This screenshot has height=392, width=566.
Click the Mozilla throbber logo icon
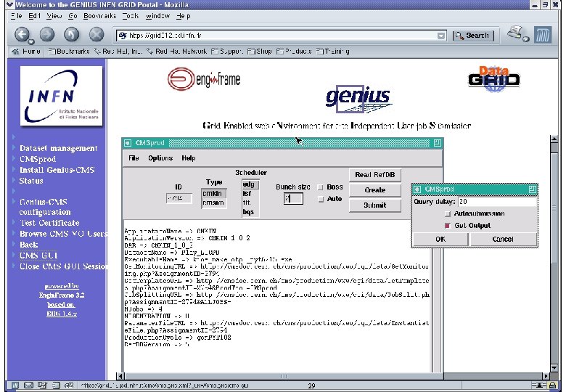(x=543, y=35)
